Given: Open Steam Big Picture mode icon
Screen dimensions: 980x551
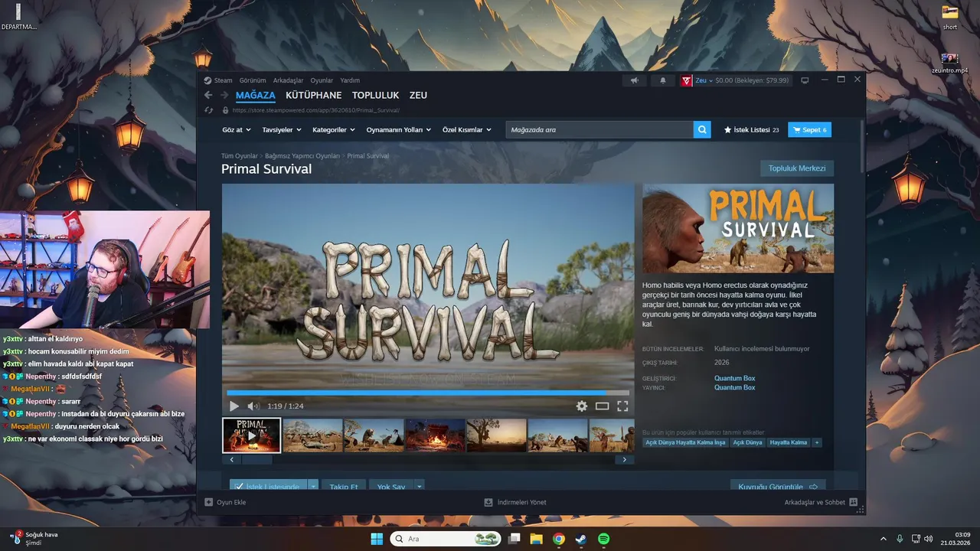Looking at the screenshot, I should [x=805, y=80].
